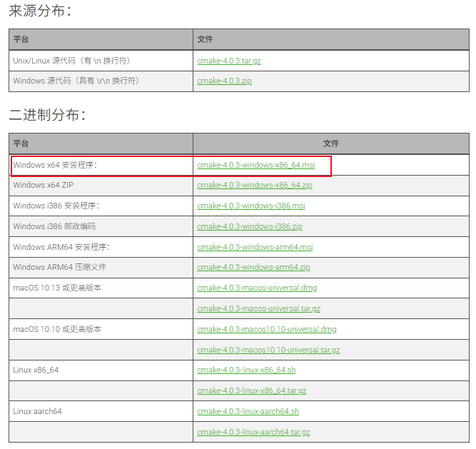Download cmake-4.0.3-windows-i386.zip
The image size is (476, 449).
pyautogui.click(x=250, y=226)
